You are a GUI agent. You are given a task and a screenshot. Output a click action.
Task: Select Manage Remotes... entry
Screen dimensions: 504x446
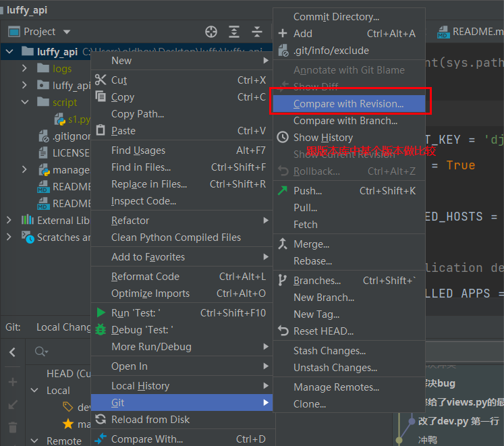pos(349,387)
